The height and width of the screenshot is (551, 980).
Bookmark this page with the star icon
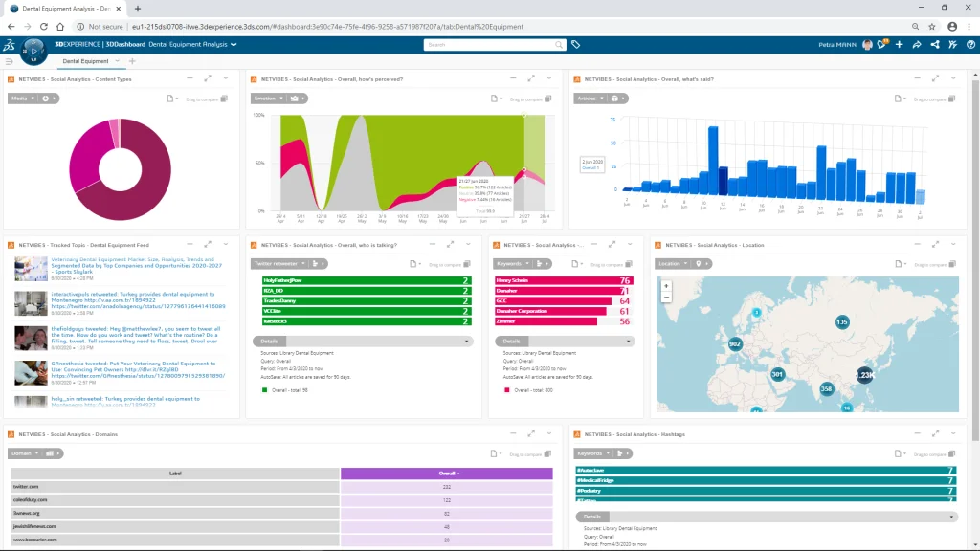[x=932, y=27]
